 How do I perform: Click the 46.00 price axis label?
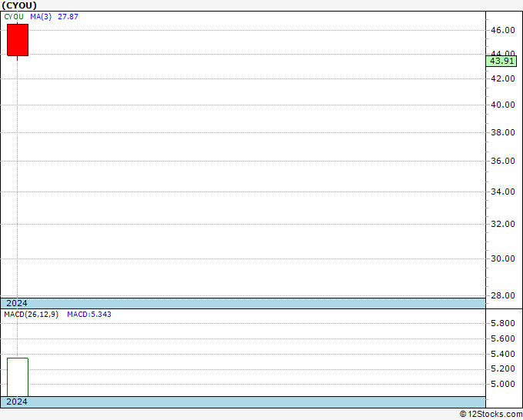[503, 30]
